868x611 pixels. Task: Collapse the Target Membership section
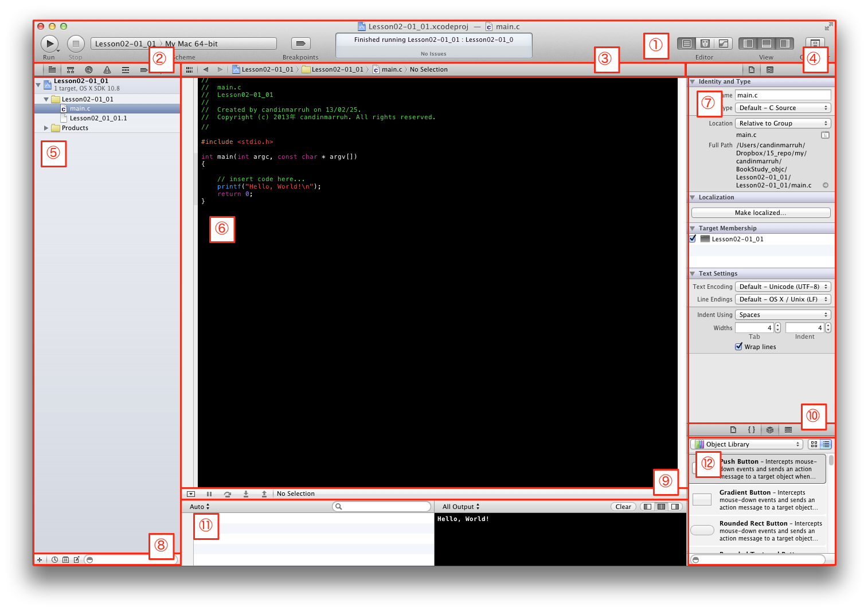tap(693, 229)
